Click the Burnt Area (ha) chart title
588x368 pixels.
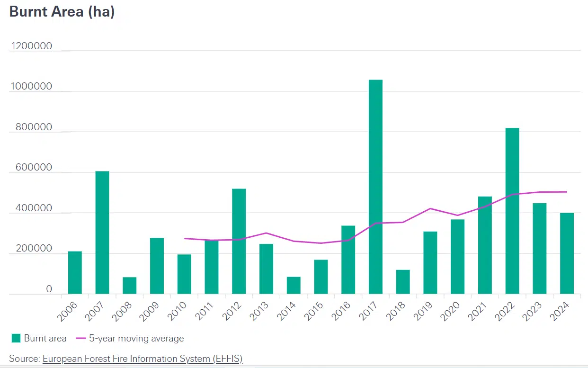coord(62,12)
